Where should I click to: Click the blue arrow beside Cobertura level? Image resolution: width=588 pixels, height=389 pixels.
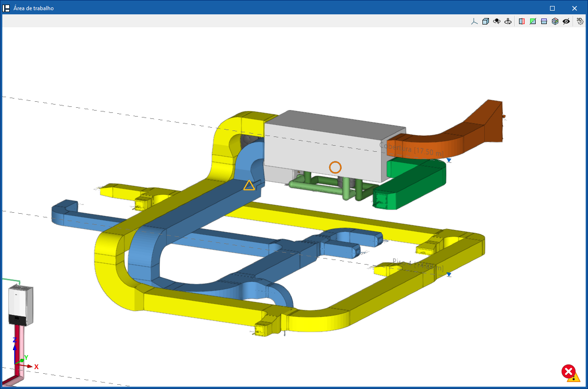tap(449, 160)
